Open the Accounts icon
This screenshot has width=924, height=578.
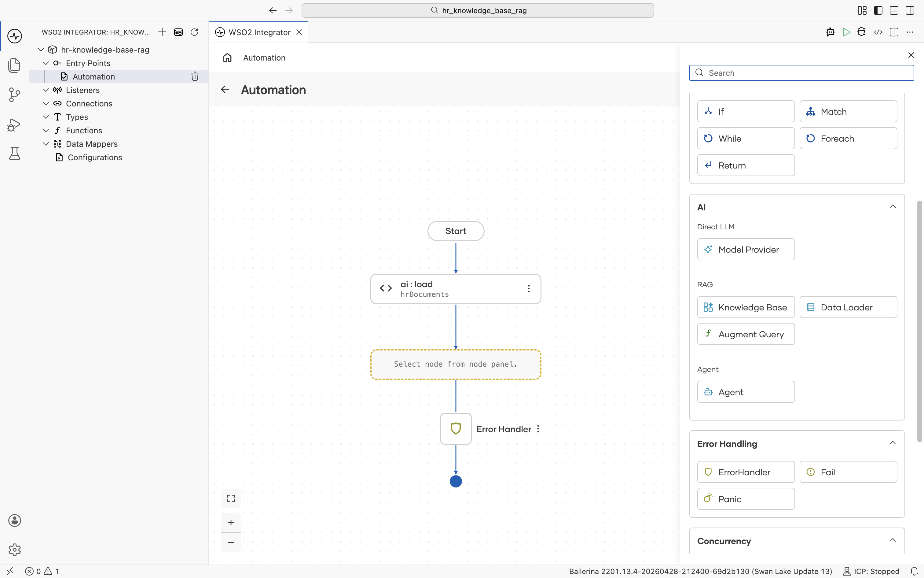[x=14, y=520]
